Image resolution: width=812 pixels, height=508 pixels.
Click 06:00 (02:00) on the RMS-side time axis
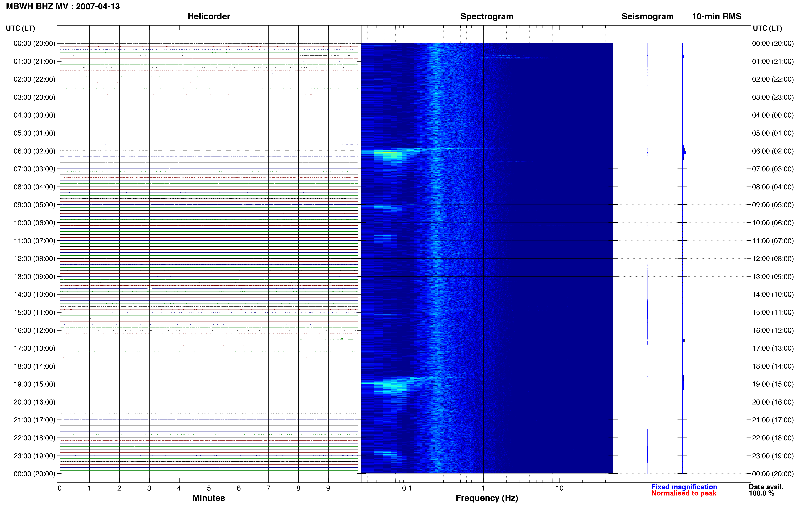[x=773, y=151]
